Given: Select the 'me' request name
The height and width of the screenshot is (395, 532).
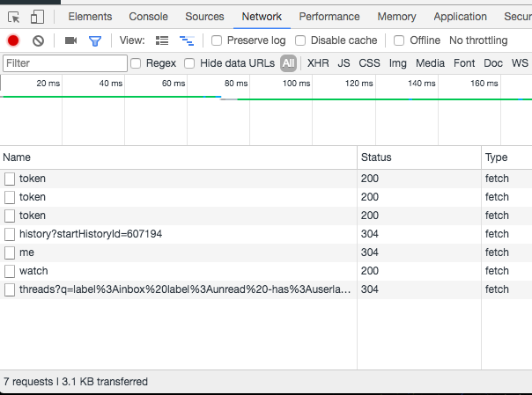Looking at the screenshot, I should coord(26,252).
